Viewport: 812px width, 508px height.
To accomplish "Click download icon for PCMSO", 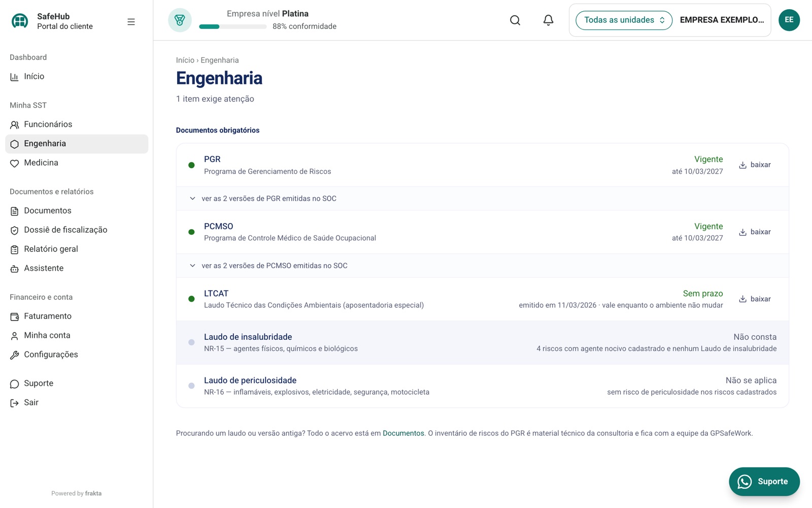I will [742, 232].
